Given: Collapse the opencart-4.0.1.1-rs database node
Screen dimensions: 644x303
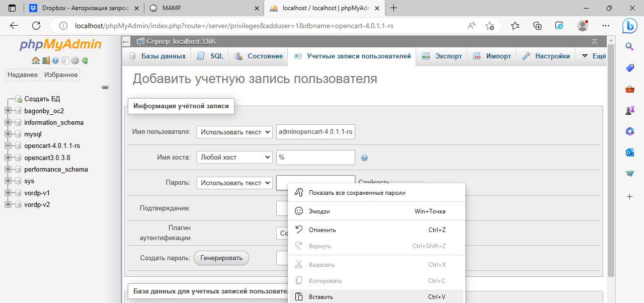Looking at the screenshot, I should tap(8, 146).
